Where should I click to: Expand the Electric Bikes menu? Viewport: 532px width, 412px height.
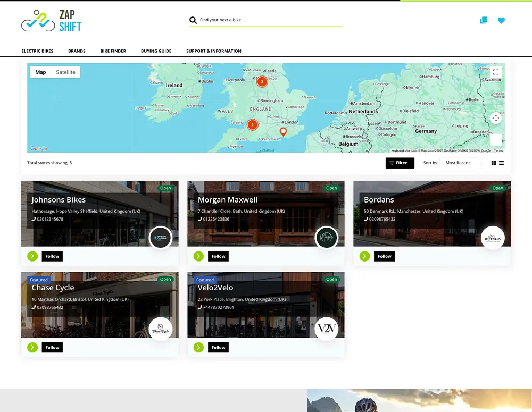click(x=37, y=51)
